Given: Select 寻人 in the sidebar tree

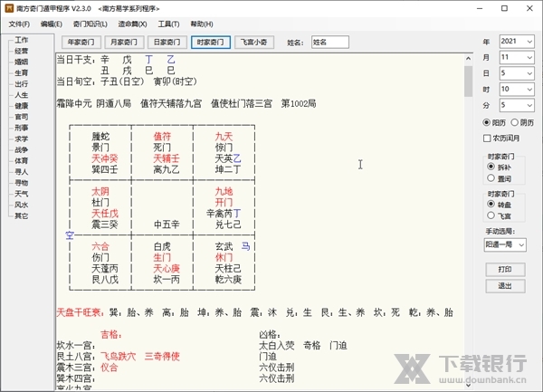Looking at the screenshot, I should (22, 172).
